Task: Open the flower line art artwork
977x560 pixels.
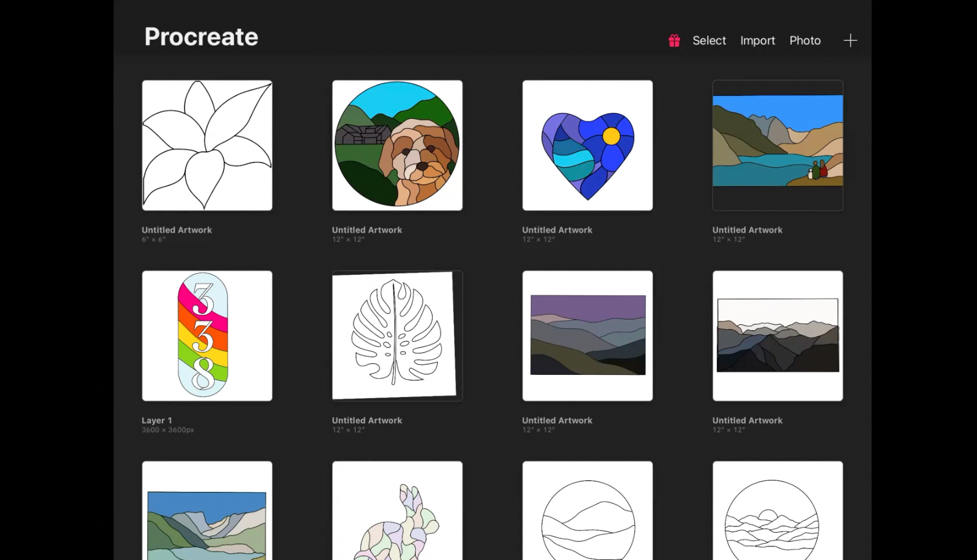Action: tap(207, 146)
